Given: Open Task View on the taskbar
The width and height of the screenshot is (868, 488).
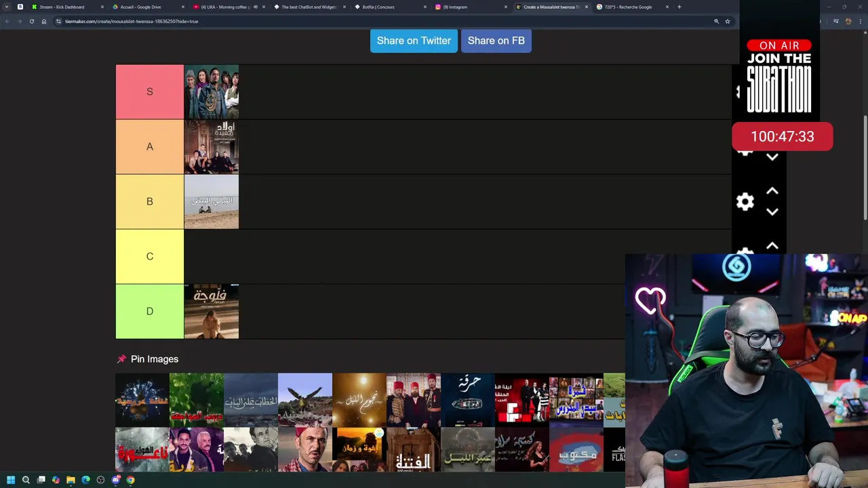Looking at the screenshot, I should click(x=41, y=480).
